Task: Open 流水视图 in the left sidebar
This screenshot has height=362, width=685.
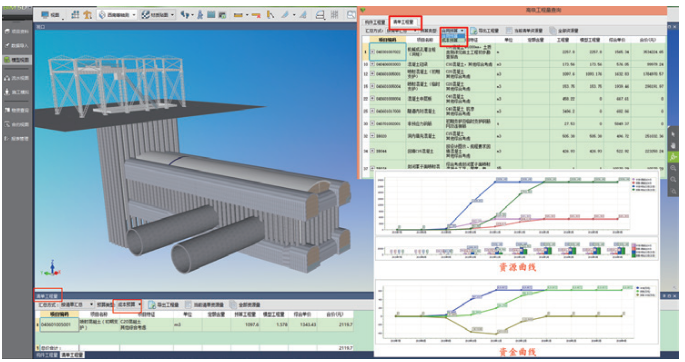Action: click(x=17, y=78)
